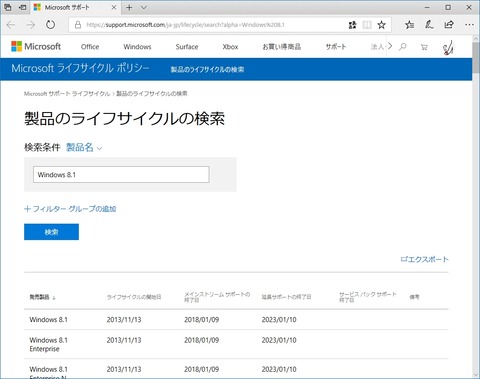The width and height of the screenshot is (480, 379).
Task: Open the お買い得商品 menu item
Action: click(282, 47)
